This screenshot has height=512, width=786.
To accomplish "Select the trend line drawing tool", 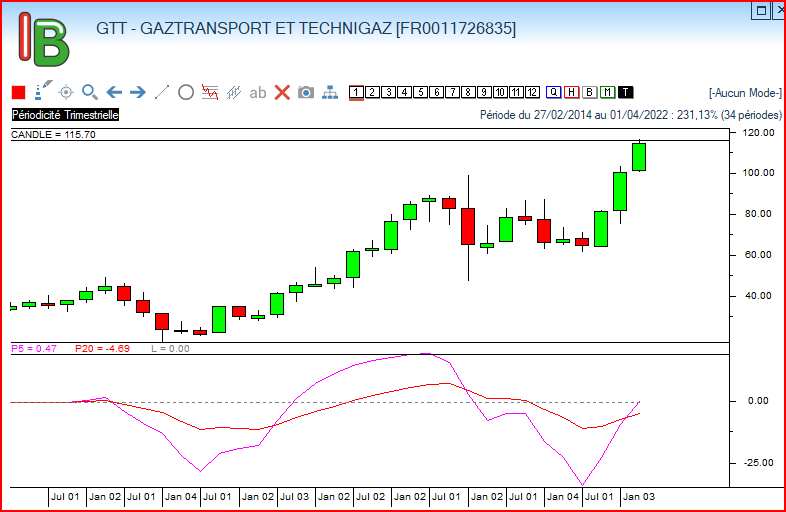I will [x=161, y=92].
